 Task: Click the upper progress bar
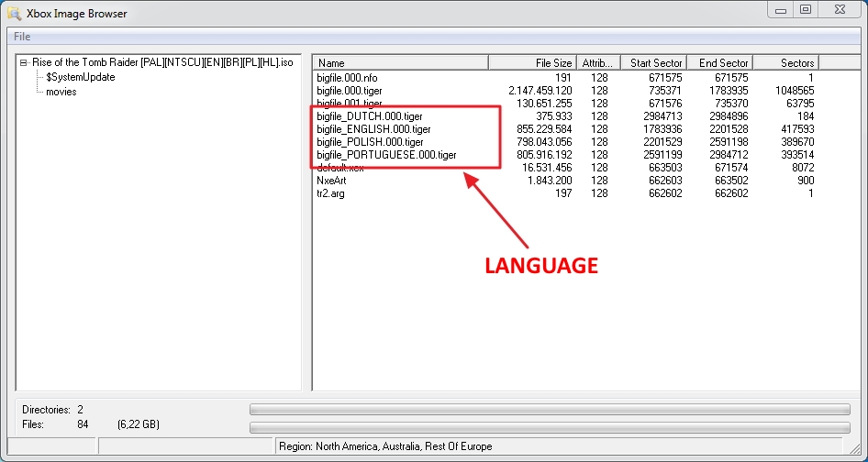[x=550, y=410]
